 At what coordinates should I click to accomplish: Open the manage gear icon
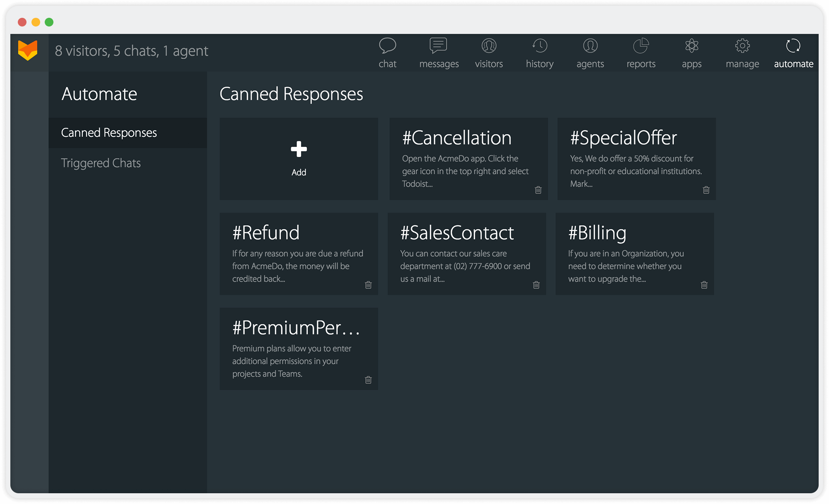(x=742, y=46)
